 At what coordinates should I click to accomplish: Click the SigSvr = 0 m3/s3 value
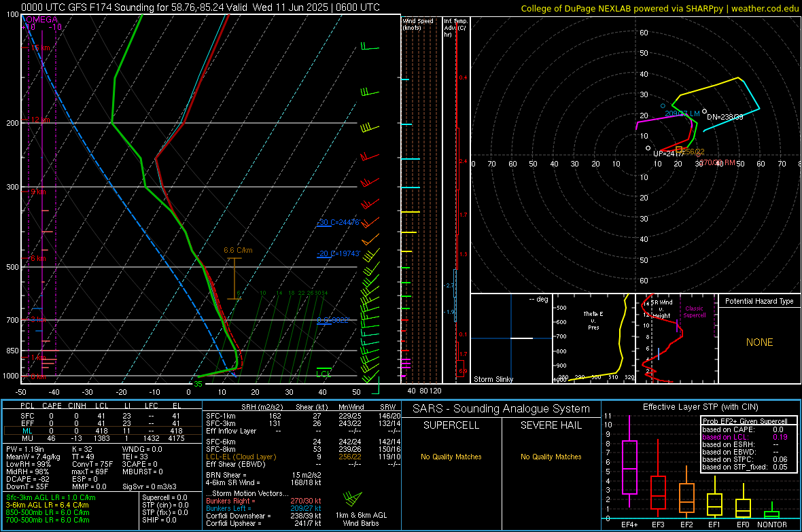[x=150, y=486]
